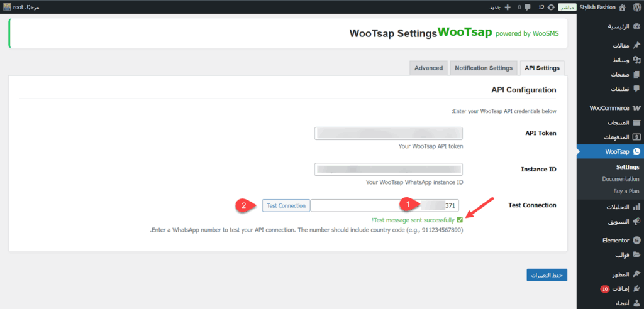Open the Stylish Fashion site home icon
The height and width of the screenshot is (309, 644).
[622, 7]
